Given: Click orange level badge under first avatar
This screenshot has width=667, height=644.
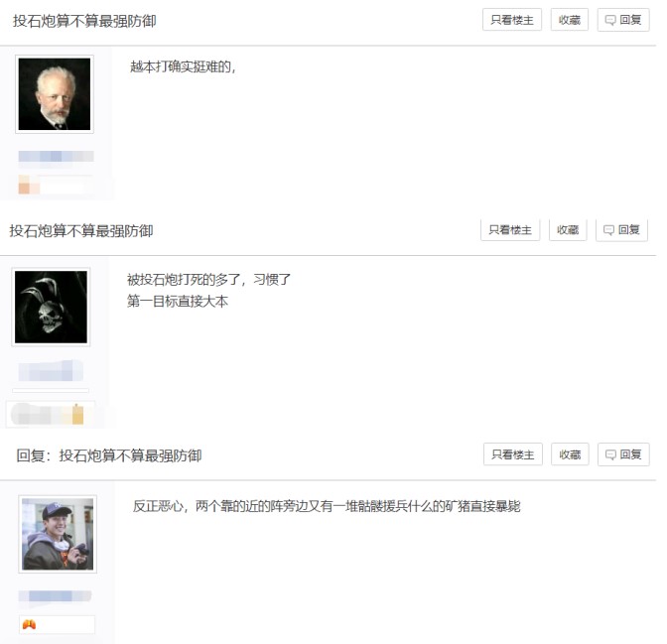Looking at the screenshot, I should click(x=29, y=185).
